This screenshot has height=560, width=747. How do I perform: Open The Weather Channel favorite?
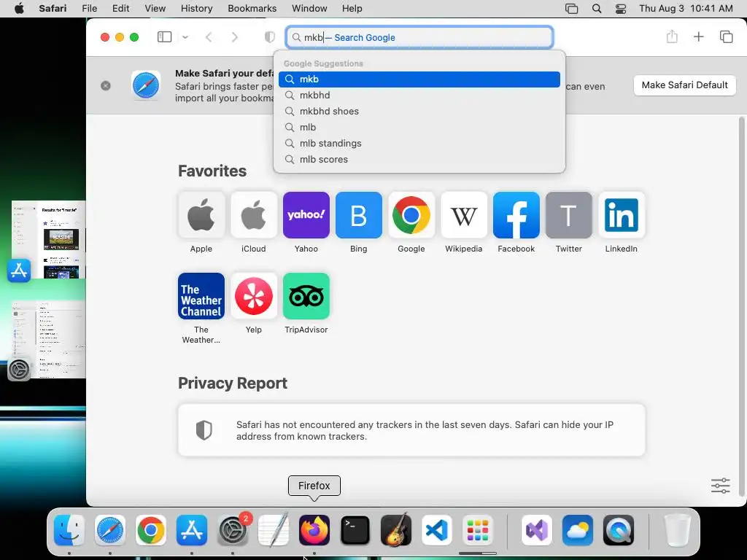click(x=201, y=296)
